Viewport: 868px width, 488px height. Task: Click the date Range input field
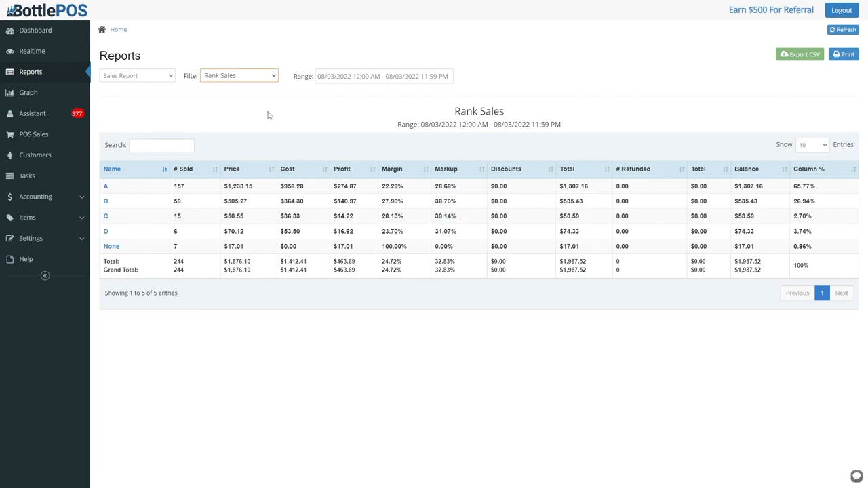(x=384, y=77)
